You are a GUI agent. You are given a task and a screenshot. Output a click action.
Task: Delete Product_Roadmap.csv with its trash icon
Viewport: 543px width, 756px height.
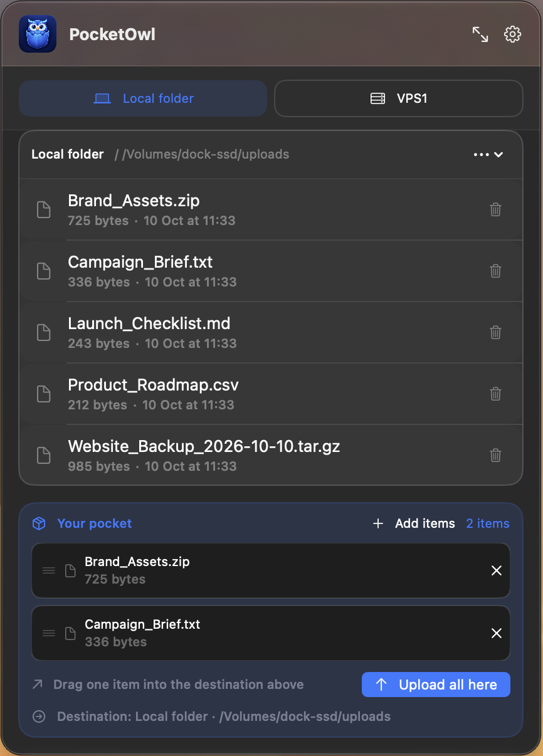(495, 394)
